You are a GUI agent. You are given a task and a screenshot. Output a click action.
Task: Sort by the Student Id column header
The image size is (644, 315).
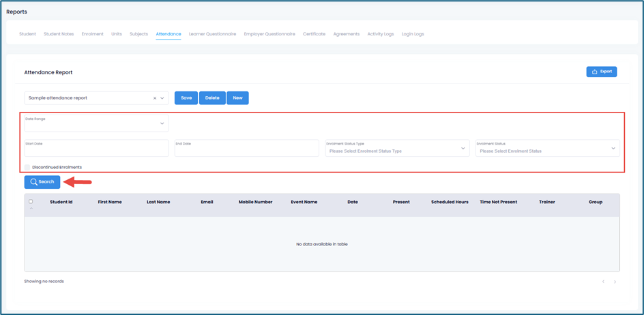[61, 202]
